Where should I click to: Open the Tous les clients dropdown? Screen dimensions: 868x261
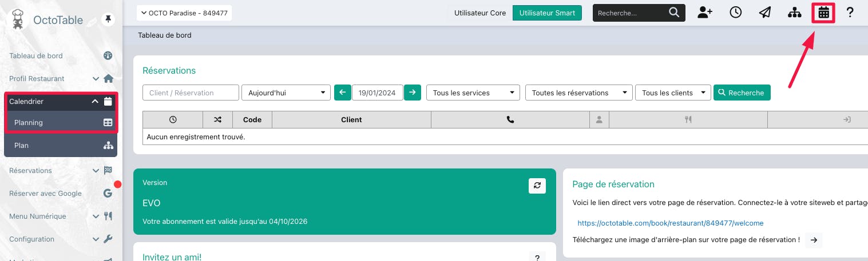pyautogui.click(x=673, y=93)
